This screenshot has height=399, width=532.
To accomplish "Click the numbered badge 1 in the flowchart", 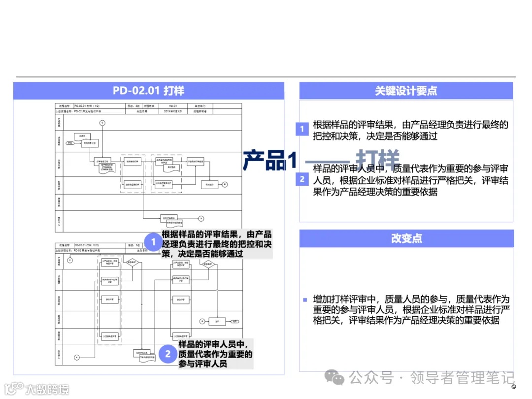I will (x=153, y=242).
